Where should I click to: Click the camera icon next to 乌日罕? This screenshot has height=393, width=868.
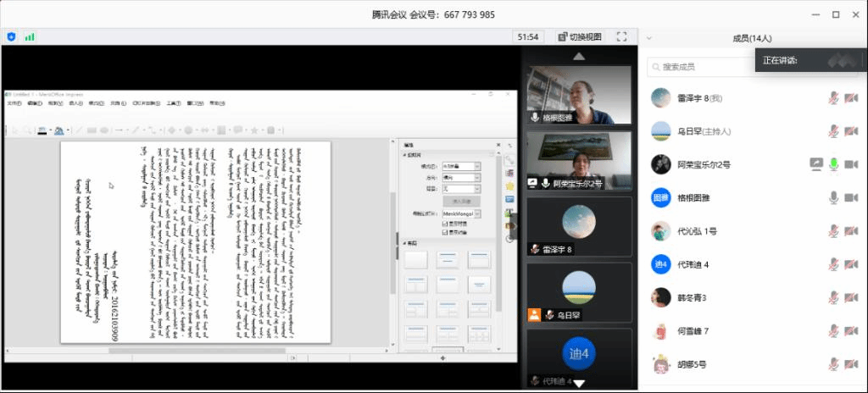851,130
